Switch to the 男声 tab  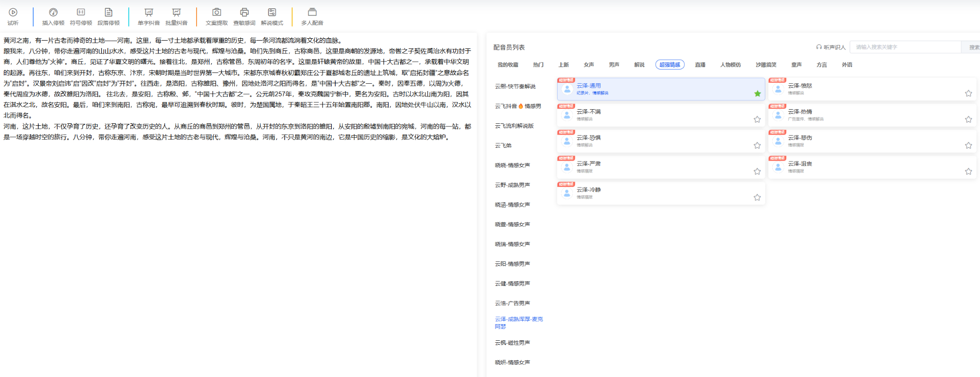(614, 65)
